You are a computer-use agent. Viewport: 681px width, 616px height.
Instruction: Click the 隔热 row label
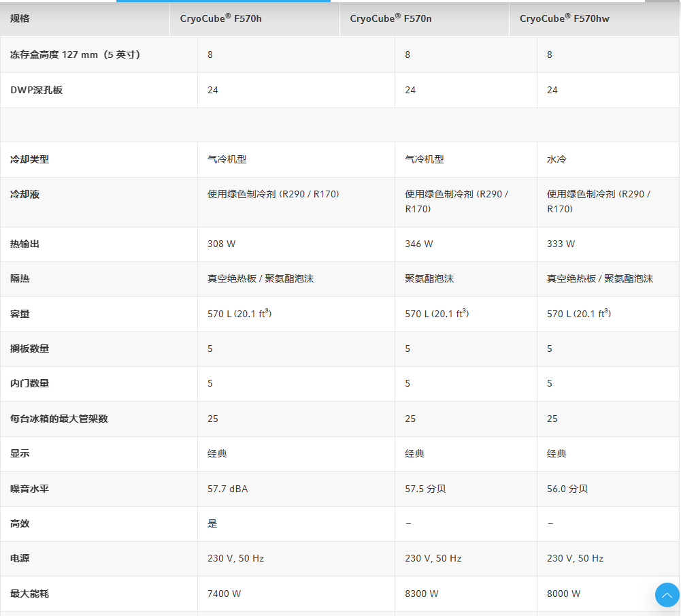[20, 278]
